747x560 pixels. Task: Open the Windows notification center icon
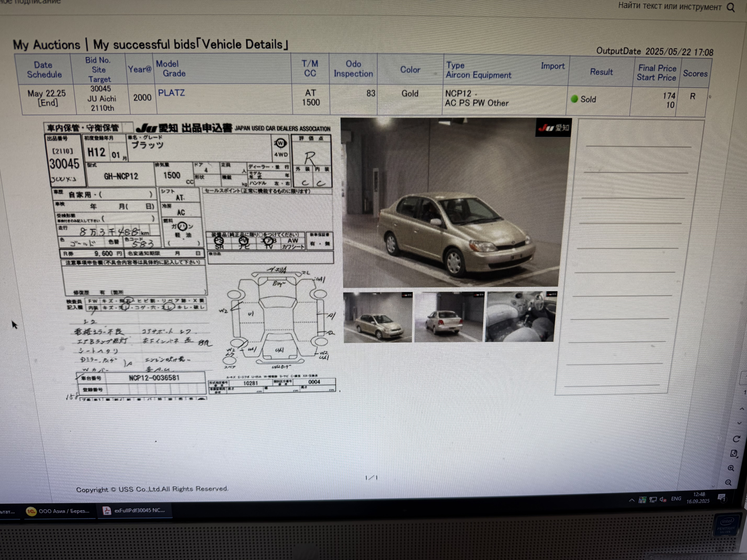point(722,498)
